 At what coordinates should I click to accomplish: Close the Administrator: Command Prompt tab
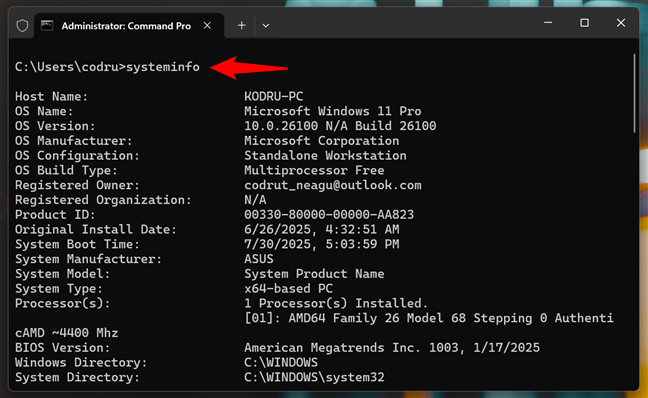coord(207,26)
